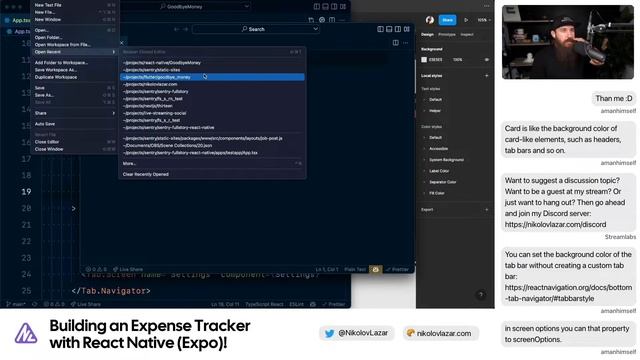Choose Duplicate Workspace menu item

click(x=74, y=77)
